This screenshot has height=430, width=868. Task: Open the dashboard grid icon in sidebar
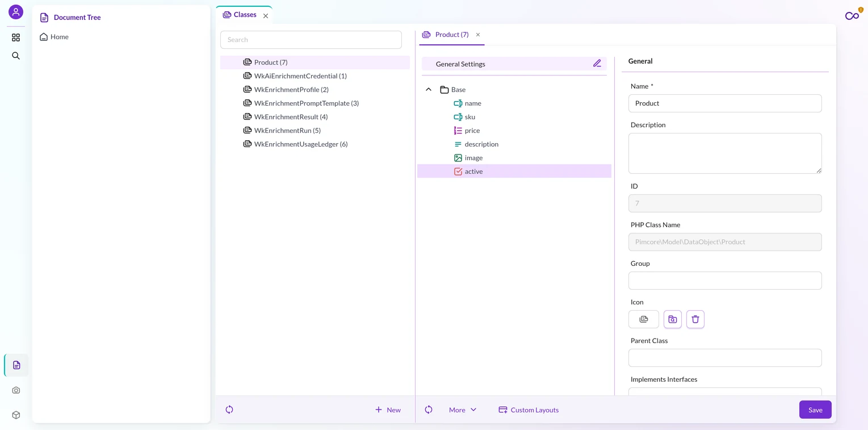16,37
